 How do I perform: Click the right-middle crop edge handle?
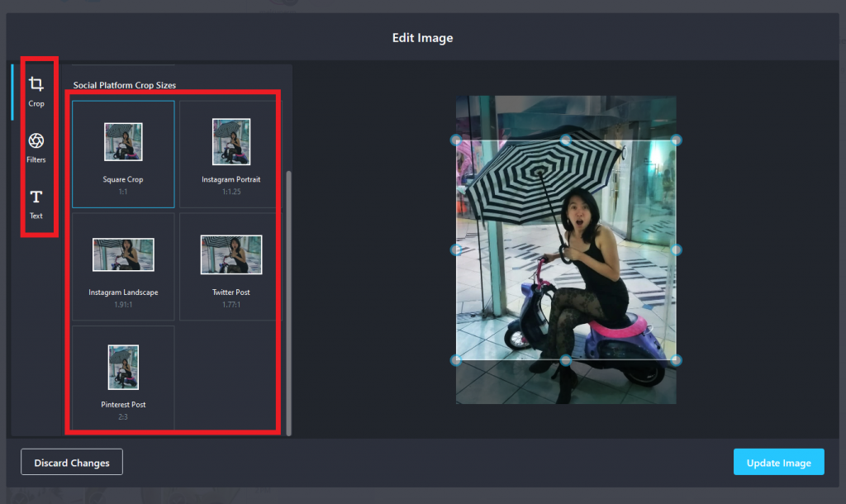676,250
